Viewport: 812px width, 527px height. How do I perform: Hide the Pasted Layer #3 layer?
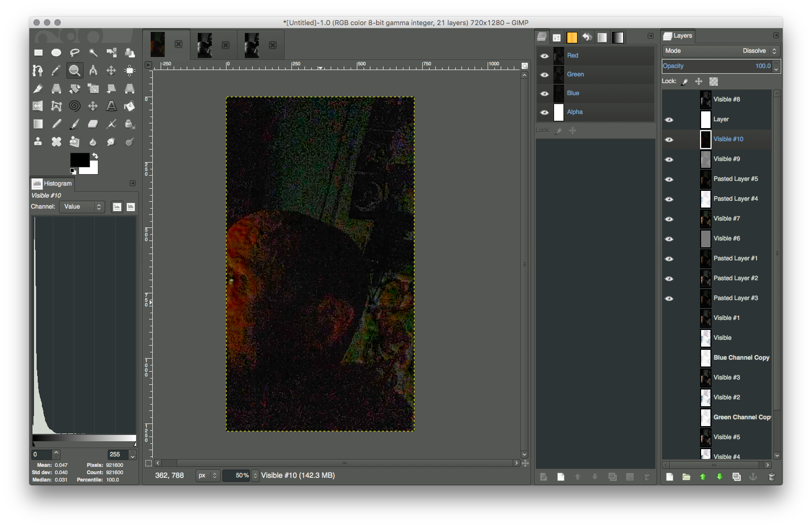[x=669, y=299]
